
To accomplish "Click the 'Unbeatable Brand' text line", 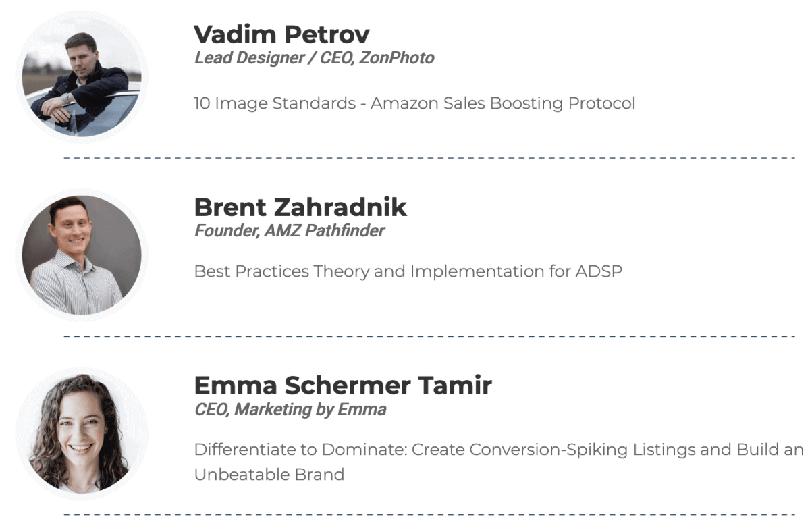I will coord(269,474).
